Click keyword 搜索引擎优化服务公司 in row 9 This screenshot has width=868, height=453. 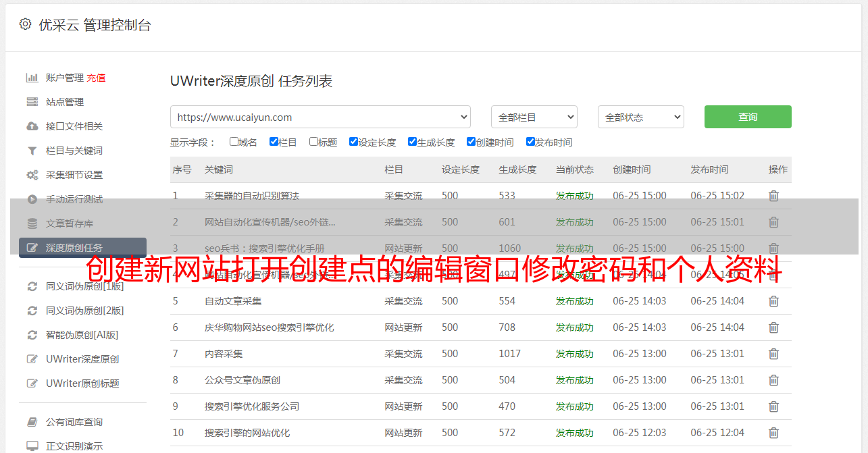(252, 406)
